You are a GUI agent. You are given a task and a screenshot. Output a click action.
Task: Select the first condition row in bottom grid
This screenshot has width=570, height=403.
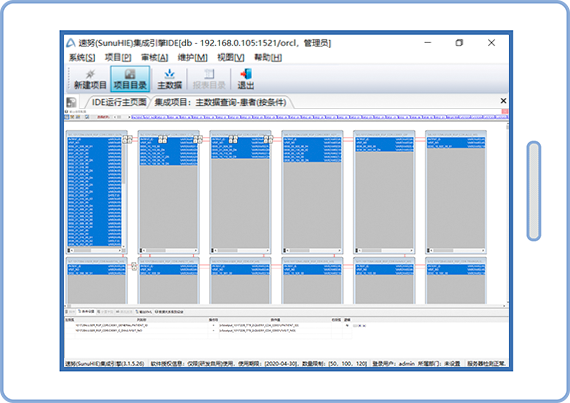point(208,326)
